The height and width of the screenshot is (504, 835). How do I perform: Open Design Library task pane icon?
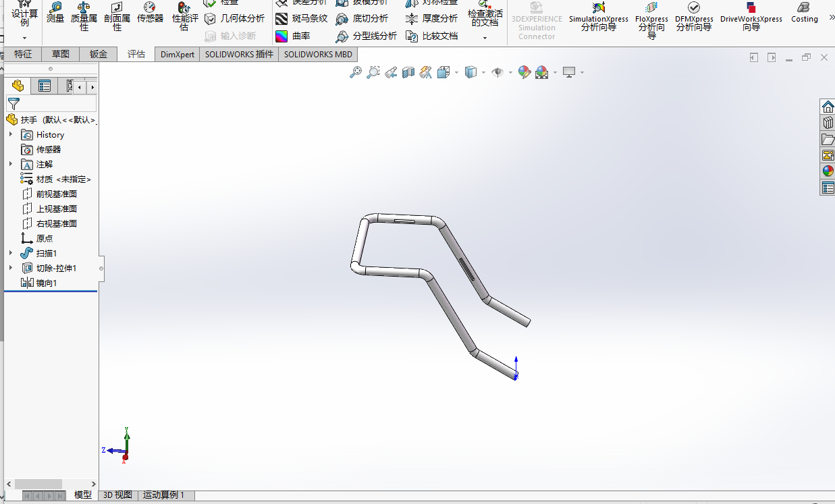click(x=828, y=123)
